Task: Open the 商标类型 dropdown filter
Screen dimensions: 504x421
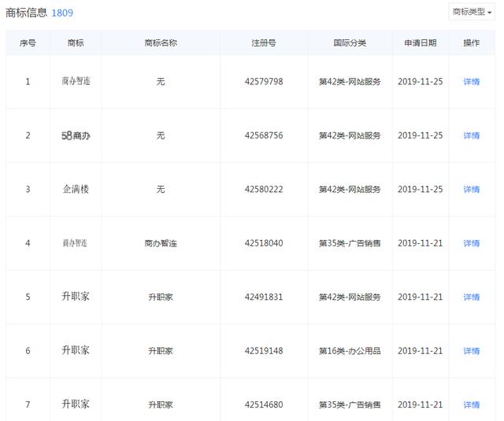Action: coord(472,13)
